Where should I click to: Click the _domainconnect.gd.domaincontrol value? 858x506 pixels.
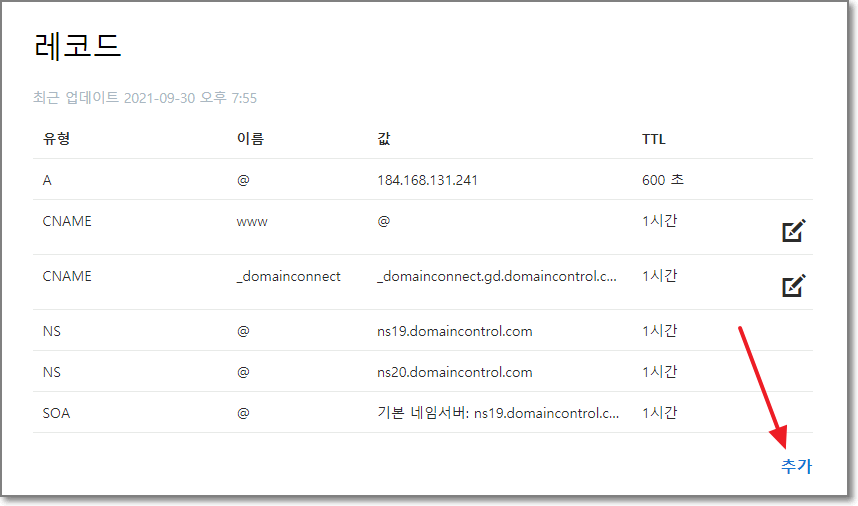pyautogui.click(x=497, y=276)
